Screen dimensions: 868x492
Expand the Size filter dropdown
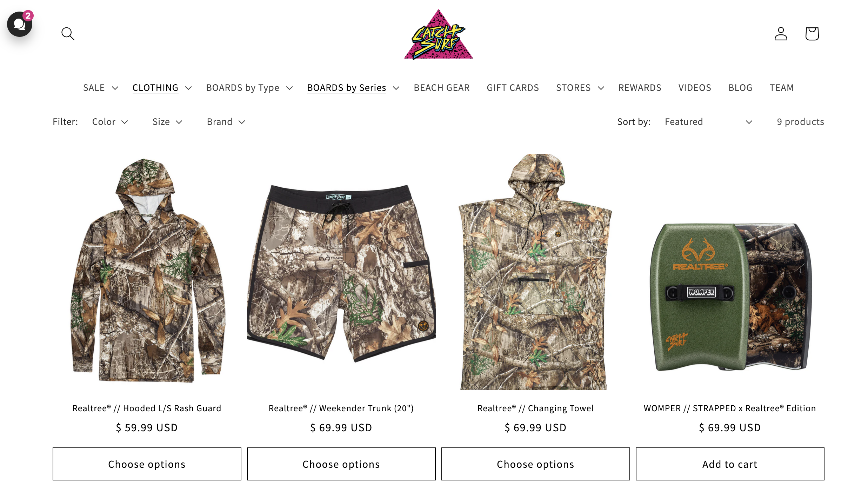point(167,122)
